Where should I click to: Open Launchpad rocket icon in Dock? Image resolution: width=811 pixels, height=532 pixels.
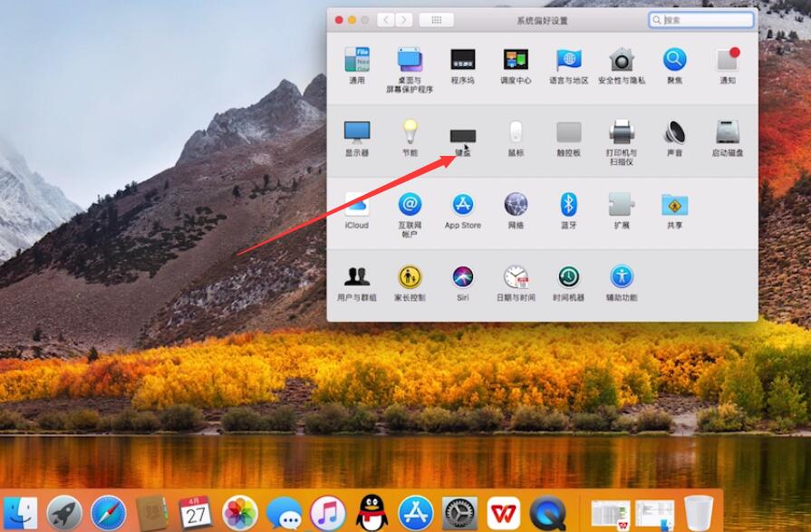pos(64,513)
